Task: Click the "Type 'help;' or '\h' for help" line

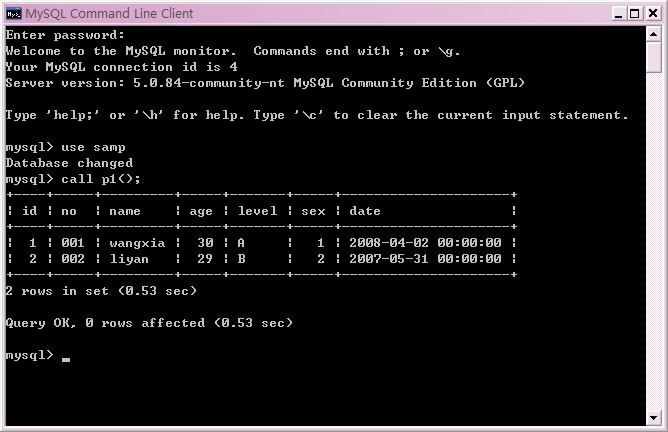Action: pos(317,115)
